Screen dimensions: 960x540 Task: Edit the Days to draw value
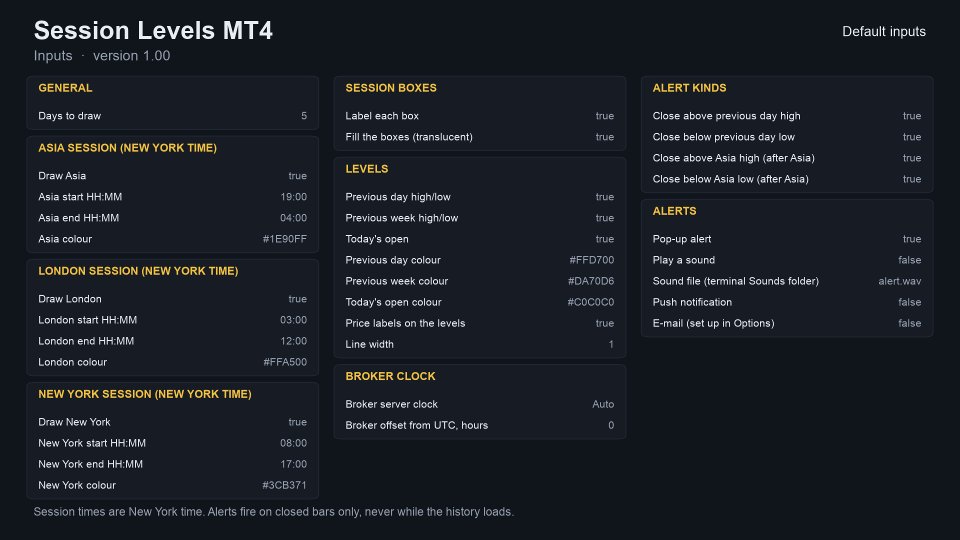coord(304,116)
